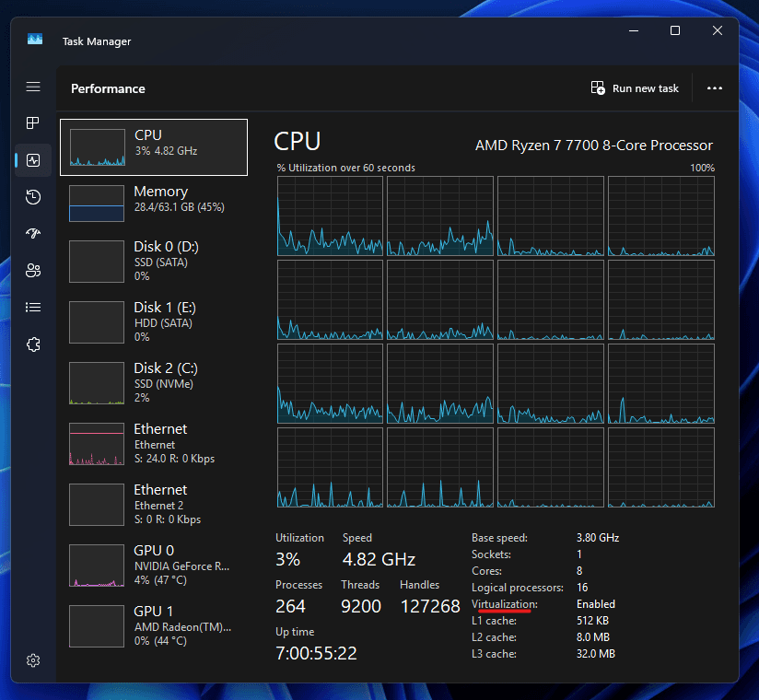Open Task Manager settings gear
Screen dimensions: 759x700
pos(33,660)
